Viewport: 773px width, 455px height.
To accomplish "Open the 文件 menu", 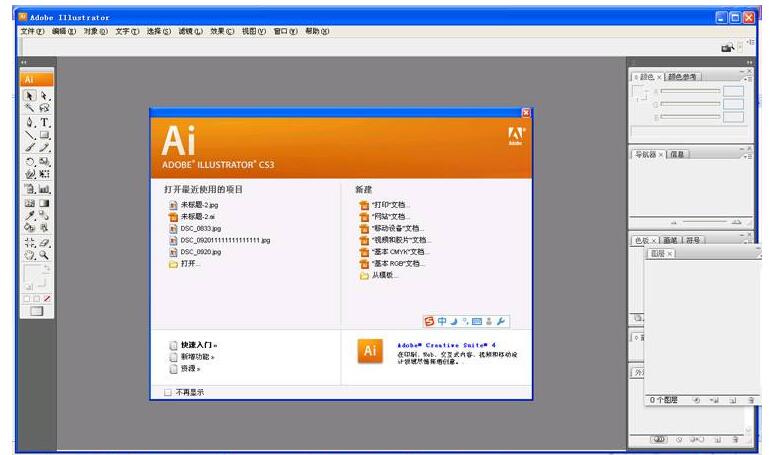I will coord(32,31).
